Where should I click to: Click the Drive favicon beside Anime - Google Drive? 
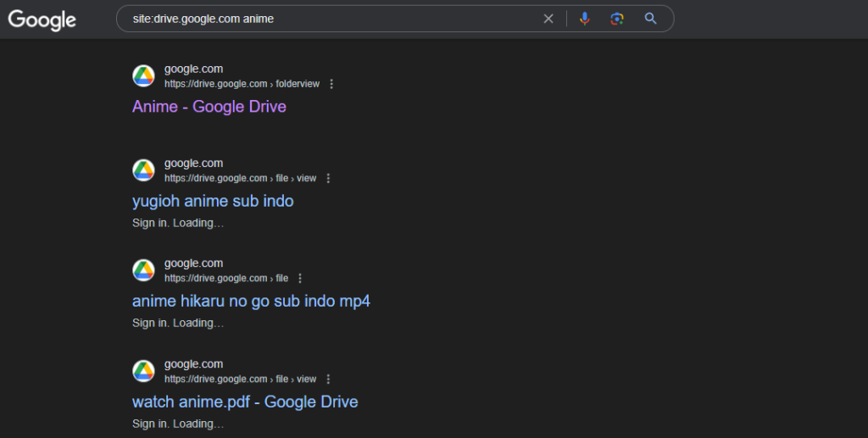tap(143, 75)
